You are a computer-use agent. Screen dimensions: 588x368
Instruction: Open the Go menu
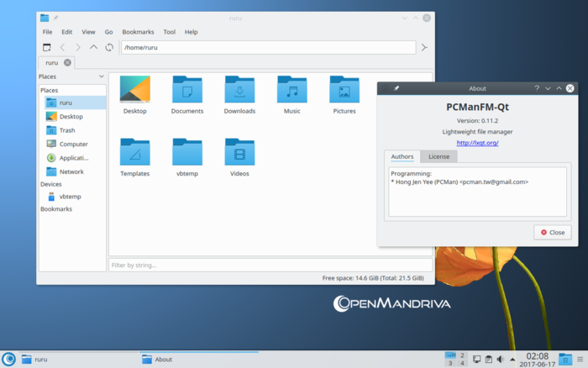(x=108, y=32)
